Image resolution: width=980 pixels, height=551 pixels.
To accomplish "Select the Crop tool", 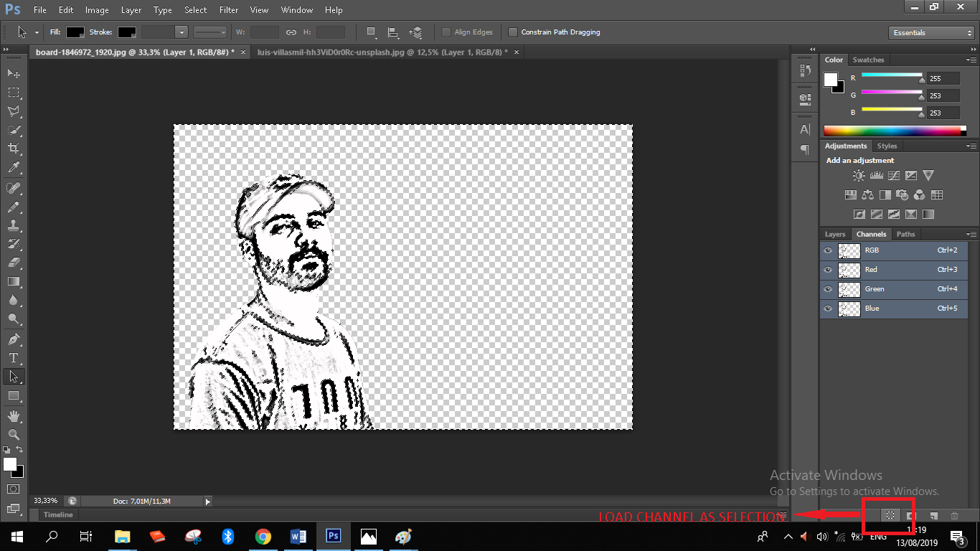I will pyautogui.click(x=14, y=149).
